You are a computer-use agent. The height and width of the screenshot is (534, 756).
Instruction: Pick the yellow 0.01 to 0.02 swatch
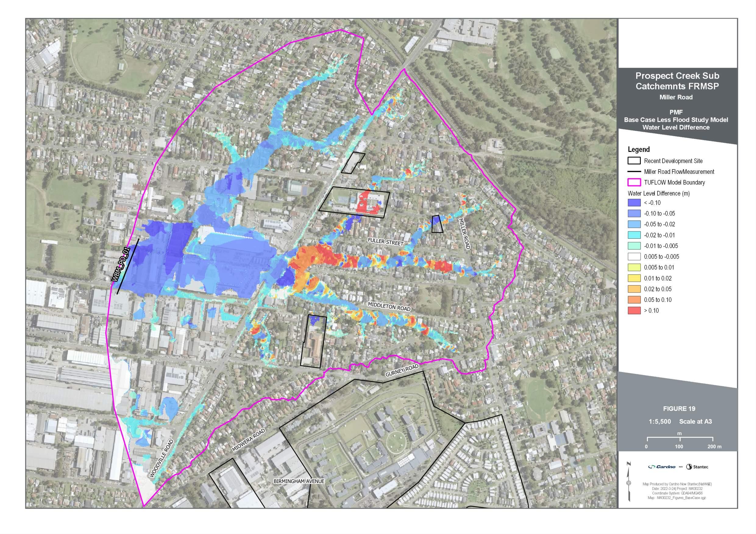pyautogui.click(x=634, y=278)
